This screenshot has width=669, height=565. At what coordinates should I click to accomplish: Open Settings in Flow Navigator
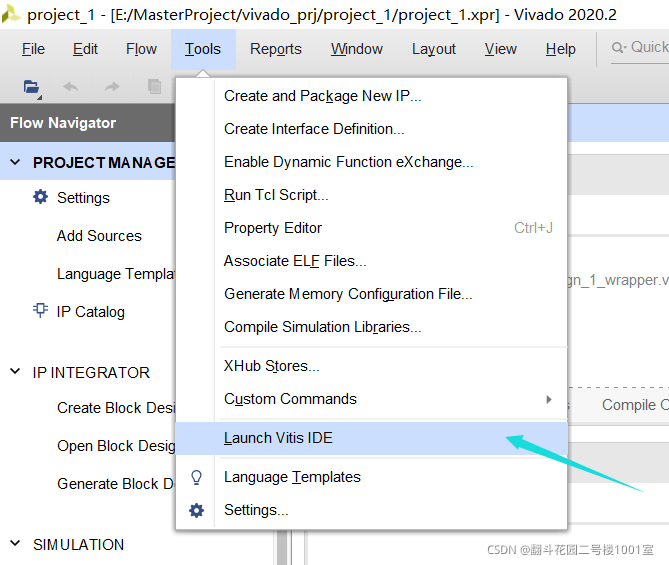pyautogui.click(x=83, y=198)
